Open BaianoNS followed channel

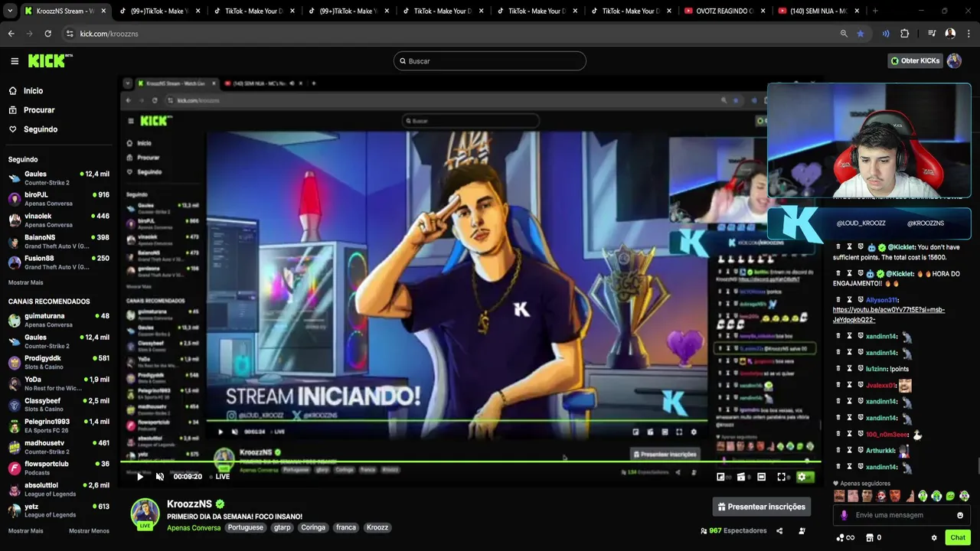pos(59,242)
